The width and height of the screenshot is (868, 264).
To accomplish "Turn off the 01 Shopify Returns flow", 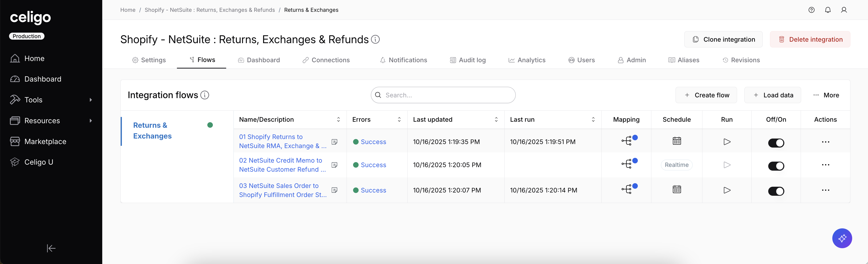I will (776, 143).
